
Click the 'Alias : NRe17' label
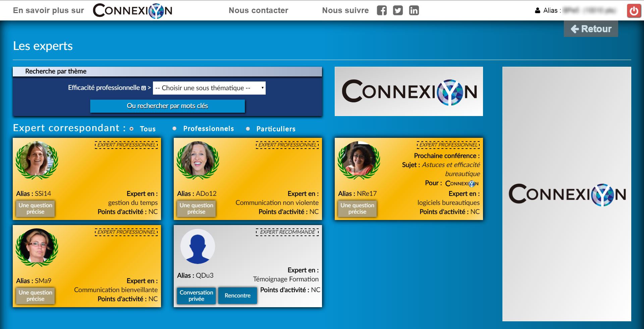[357, 194]
